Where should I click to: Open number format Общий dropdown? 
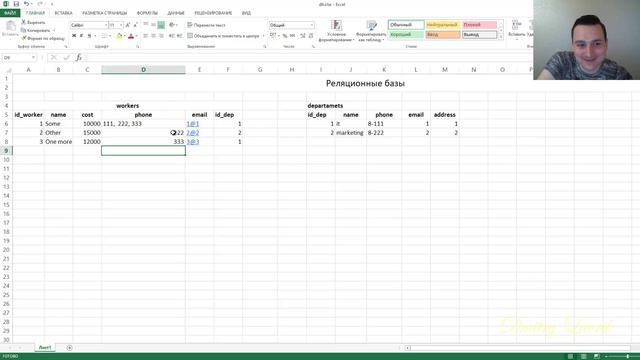pos(312,25)
